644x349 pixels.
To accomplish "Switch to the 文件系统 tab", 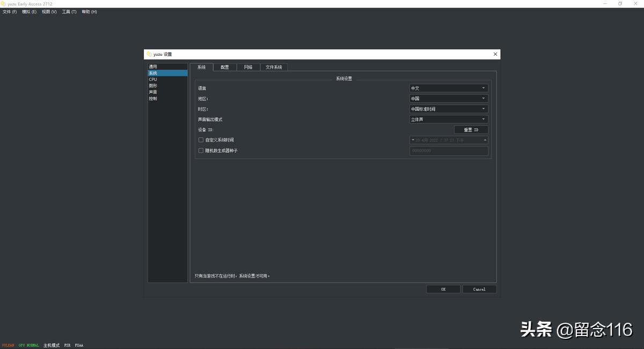I will pyautogui.click(x=274, y=68).
